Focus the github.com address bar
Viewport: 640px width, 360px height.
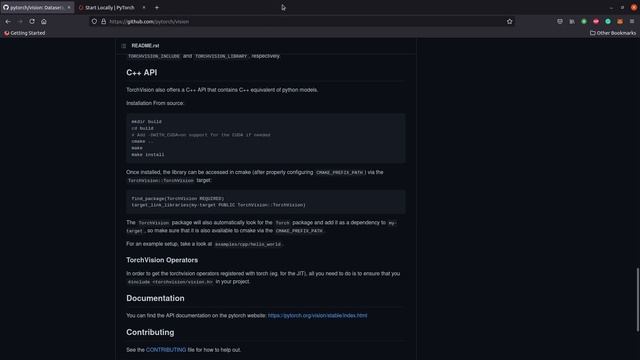(x=302, y=21)
